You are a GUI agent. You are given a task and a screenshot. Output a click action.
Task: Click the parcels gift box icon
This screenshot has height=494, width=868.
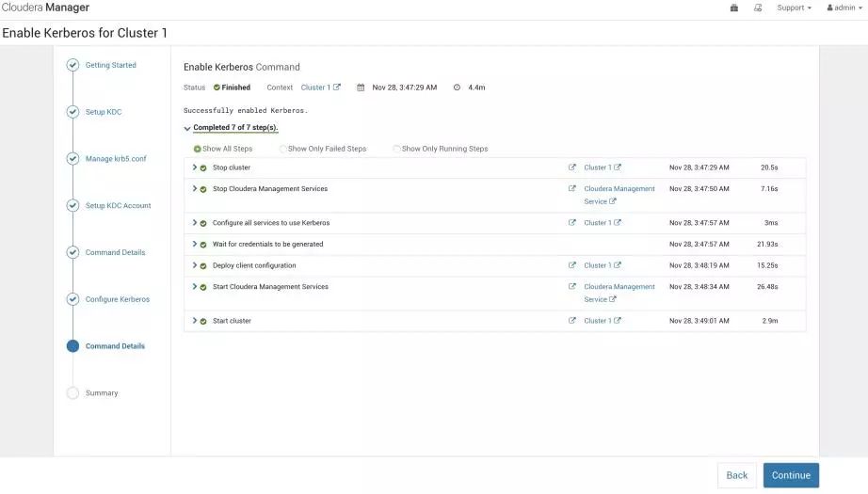point(734,8)
